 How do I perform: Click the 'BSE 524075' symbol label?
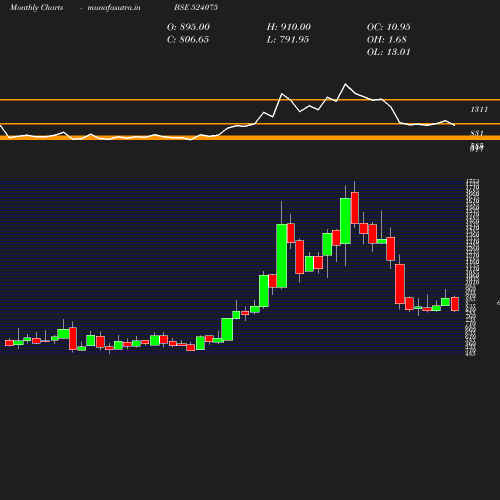click(x=196, y=7)
